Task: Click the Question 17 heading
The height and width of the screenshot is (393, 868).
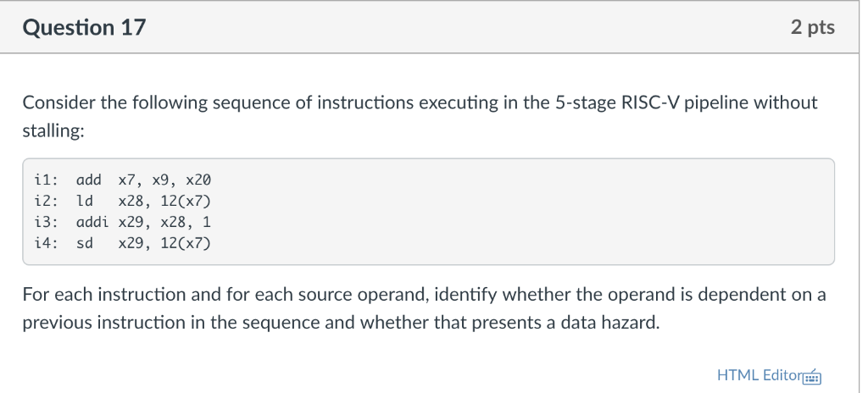Action: click(x=85, y=28)
